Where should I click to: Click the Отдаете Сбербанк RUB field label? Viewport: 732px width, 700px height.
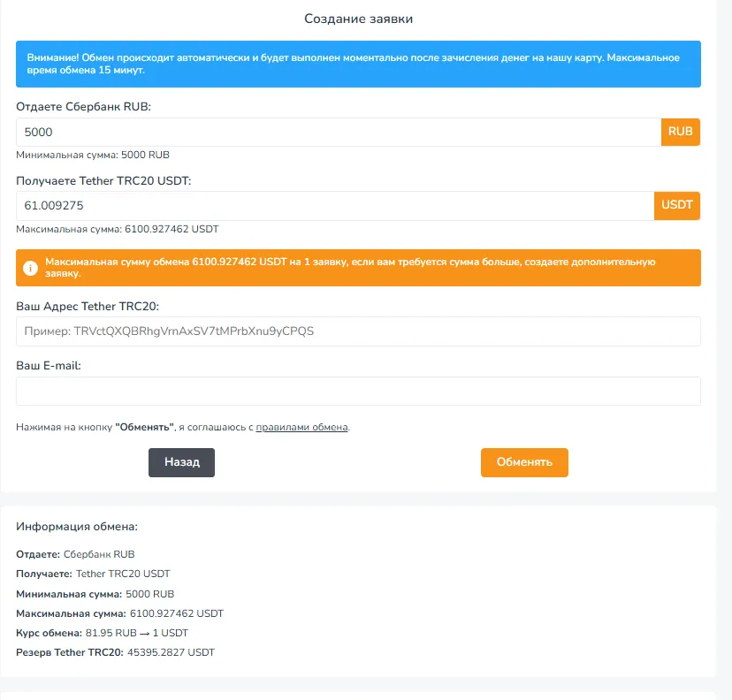click(84, 106)
